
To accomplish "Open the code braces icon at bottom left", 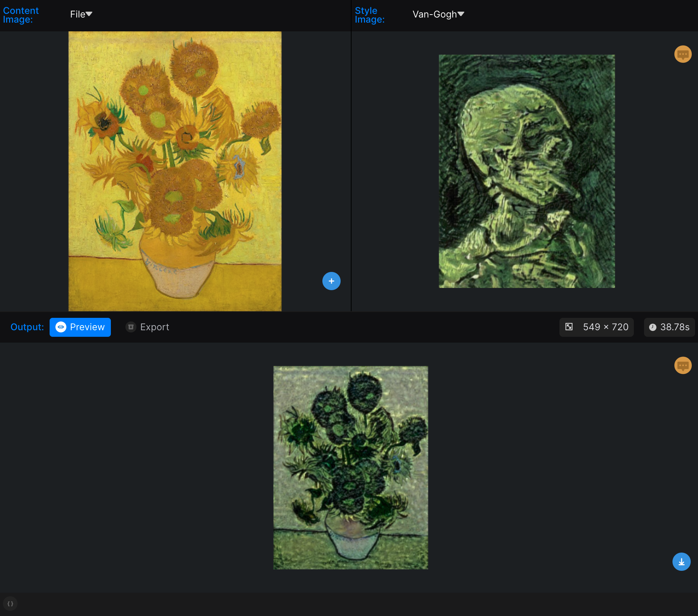I will [10, 604].
